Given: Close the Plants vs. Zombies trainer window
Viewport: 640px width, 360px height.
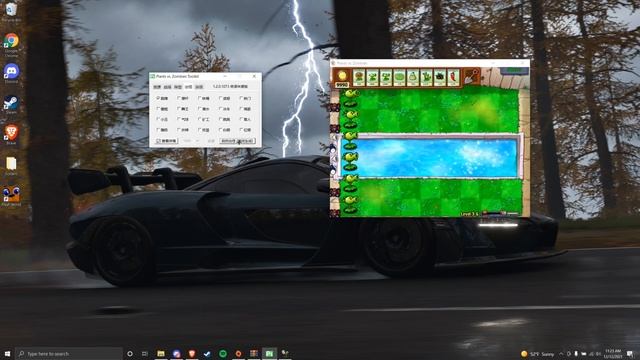Looking at the screenshot, I should [254, 76].
